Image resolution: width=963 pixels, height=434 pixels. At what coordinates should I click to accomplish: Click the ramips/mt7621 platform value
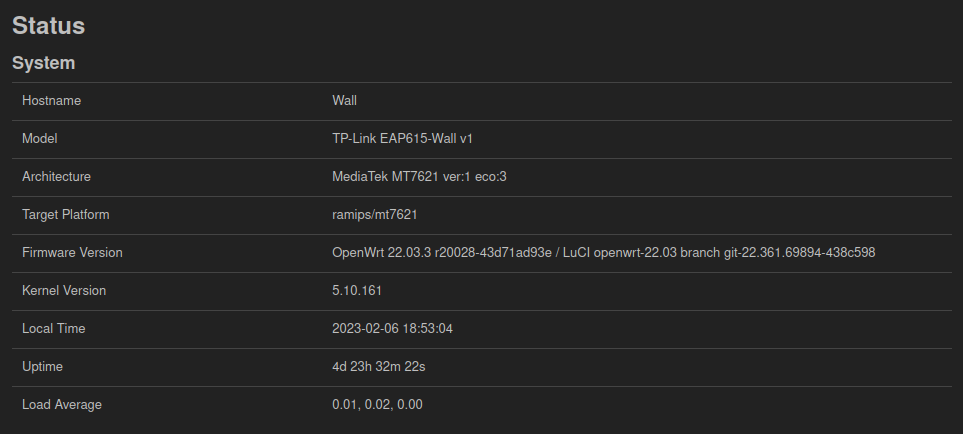(x=375, y=215)
